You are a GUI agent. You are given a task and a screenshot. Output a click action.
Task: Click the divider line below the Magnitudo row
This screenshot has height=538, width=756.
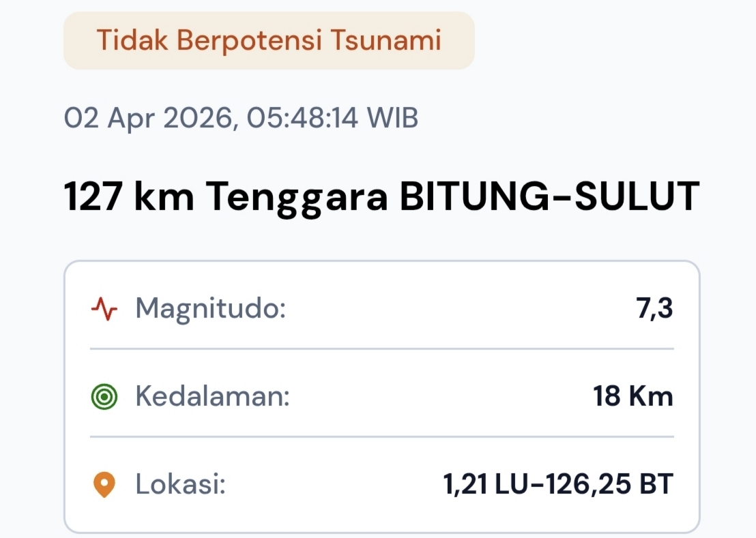381,348
